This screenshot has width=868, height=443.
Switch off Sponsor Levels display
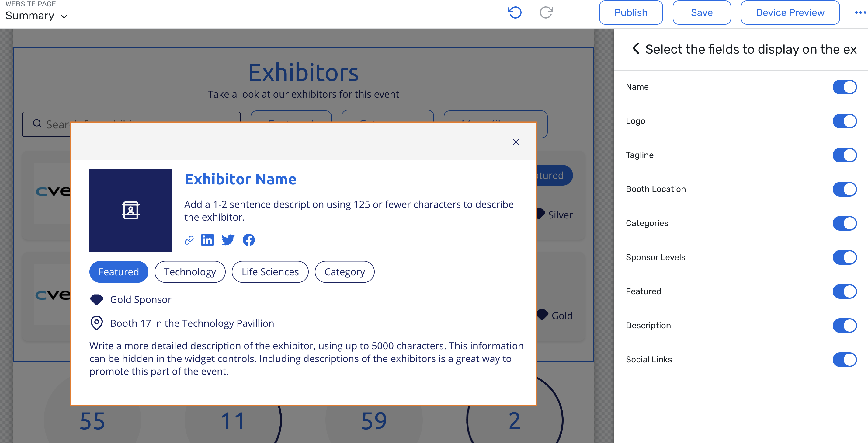click(x=844, y=257)
